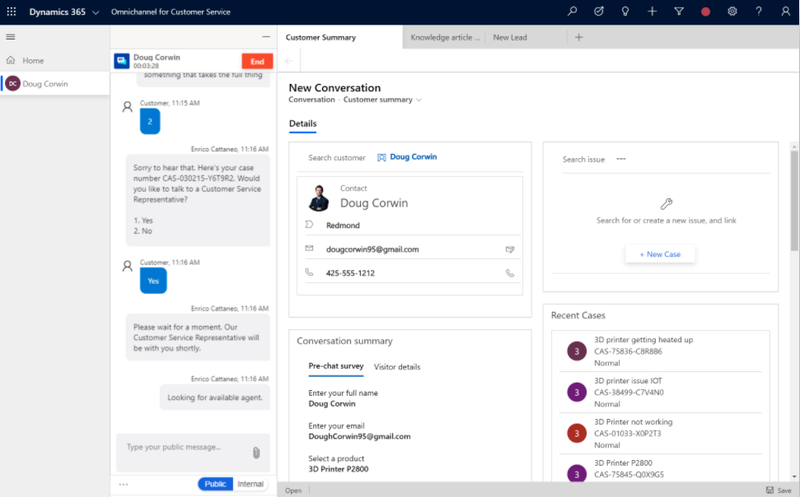This screenshot has height=497, width=800.
Task: Expand the Customer summary form selector chevron
Action: pos(419,100)
